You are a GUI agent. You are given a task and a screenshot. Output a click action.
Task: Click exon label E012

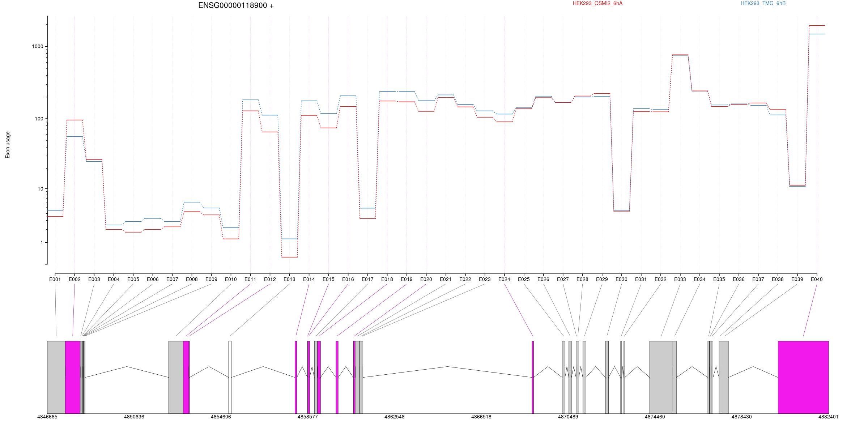pyautogui.click(x=270, y=279)
